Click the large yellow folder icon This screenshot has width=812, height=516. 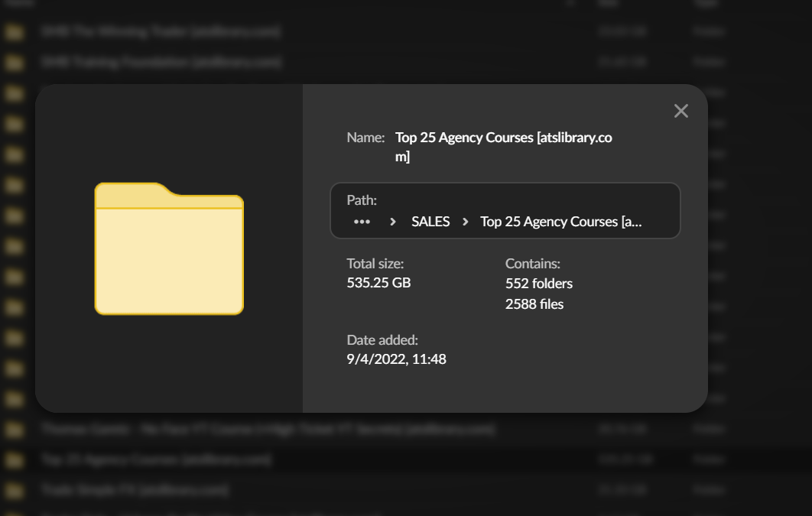coord(169,249)
